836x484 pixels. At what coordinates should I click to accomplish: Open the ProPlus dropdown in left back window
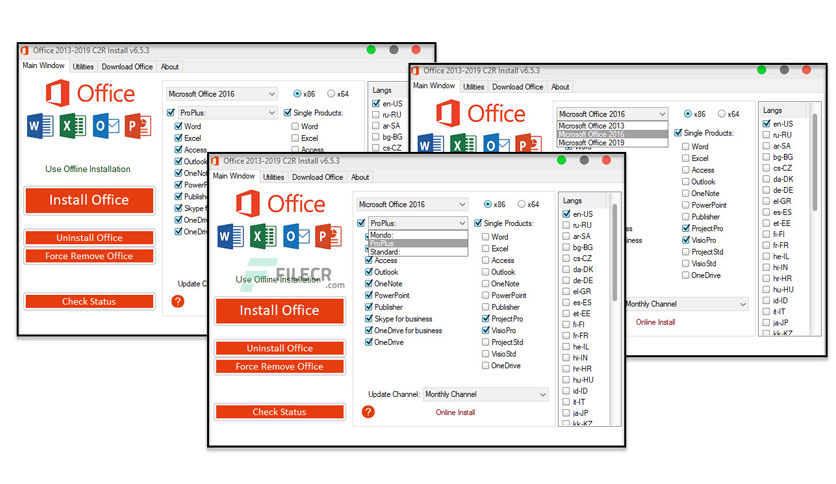click(228, 112)
